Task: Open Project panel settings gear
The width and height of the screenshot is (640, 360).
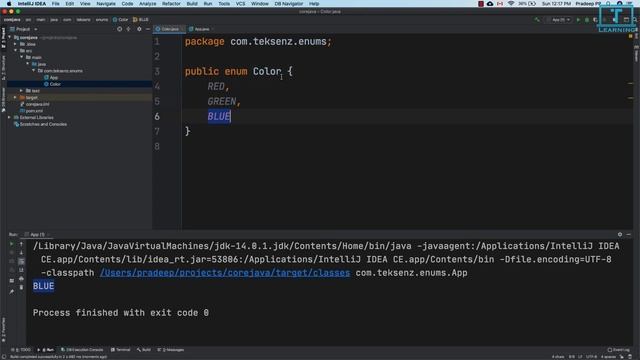Action: click(139, 29)
